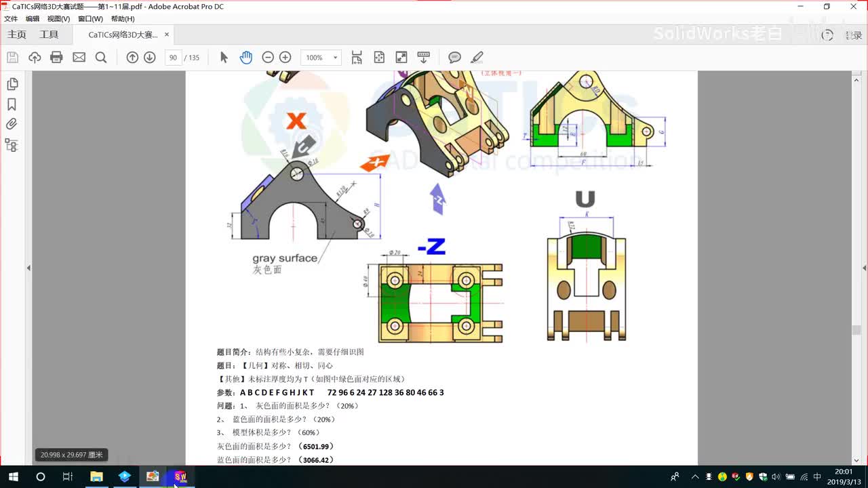Expand the right tools pane arrow
This screenshot has width=868, height=488.
point(864,268)
